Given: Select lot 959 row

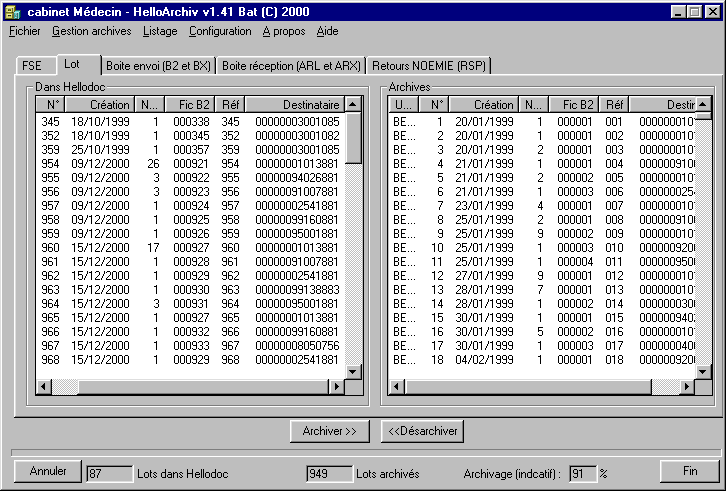Looking at the screenshot, I should click(190, 234).
